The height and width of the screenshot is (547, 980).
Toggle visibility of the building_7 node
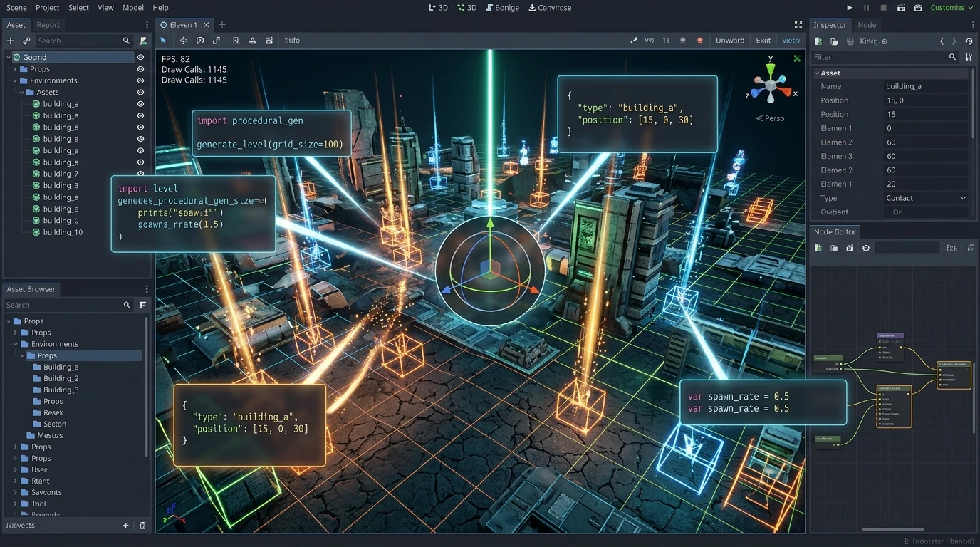point(140,174)
